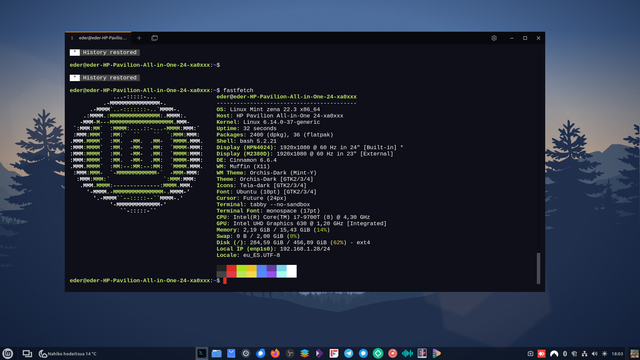Screen dimensions: 640x360
Task: Open the red and white F icon in taskbar
Action: (x=334, y=353)
